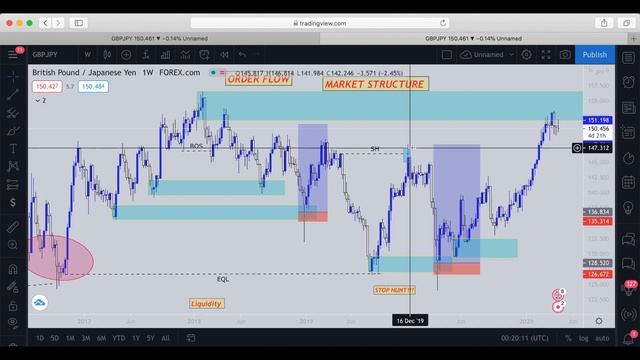Open the financials bar chart icon
Screen dimensions: 640x360
coord(165,54)
